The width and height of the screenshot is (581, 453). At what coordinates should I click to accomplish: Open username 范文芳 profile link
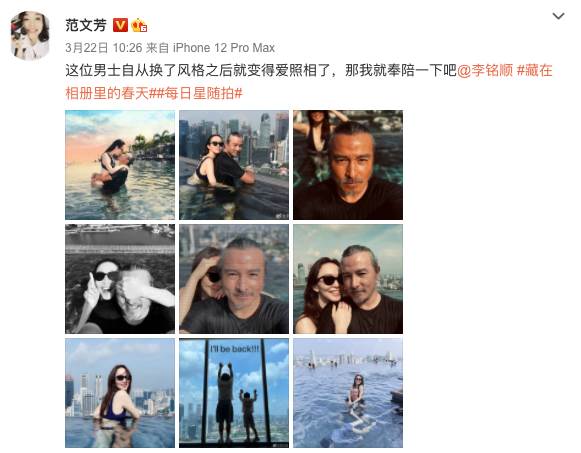click(x=86, y=26)
